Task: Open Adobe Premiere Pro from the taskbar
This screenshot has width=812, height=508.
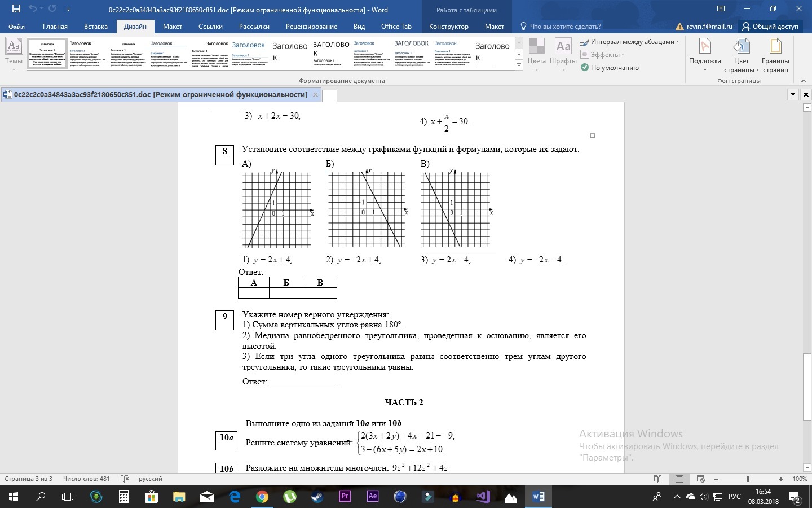Action: (345, 497)
